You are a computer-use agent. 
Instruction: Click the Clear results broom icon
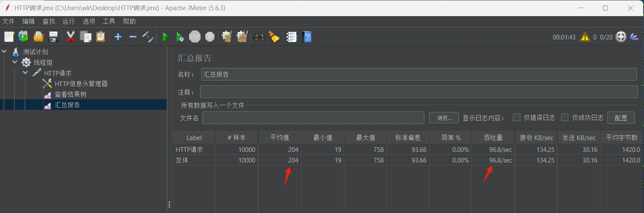[227, 37]
